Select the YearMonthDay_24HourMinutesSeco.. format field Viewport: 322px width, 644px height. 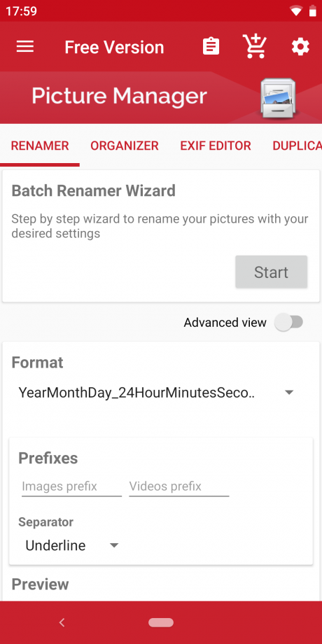pyautogui.click(x=156, y=393)
